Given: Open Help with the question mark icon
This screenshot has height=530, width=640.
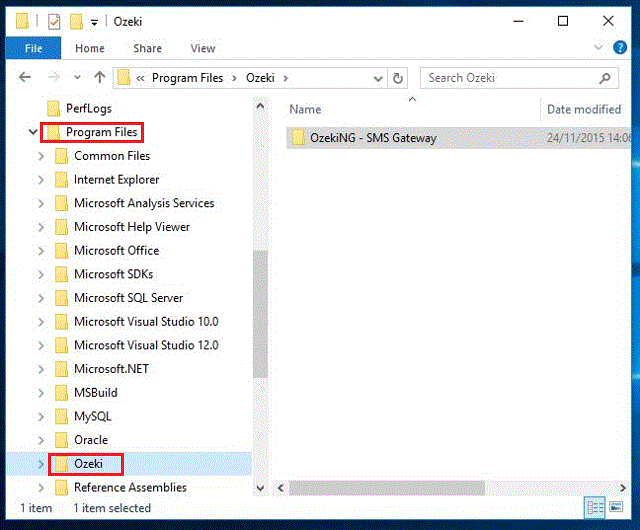Looking at the screenshot, I should click(x=620, y=47).
